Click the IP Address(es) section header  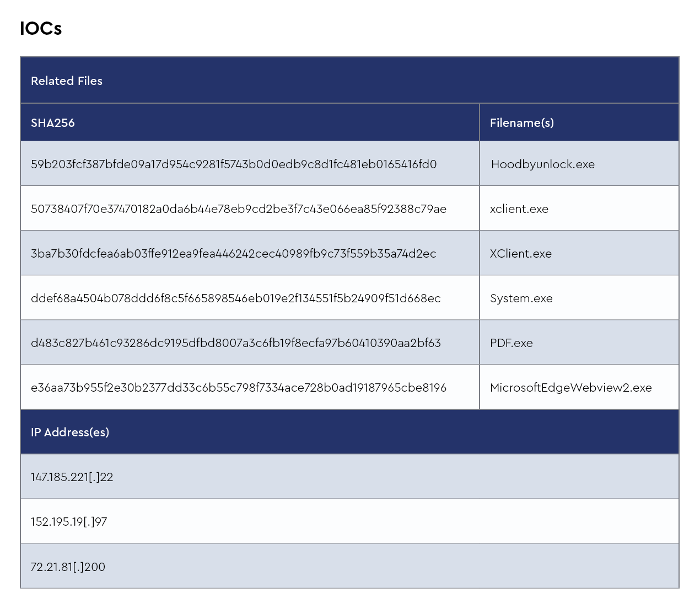70,432
